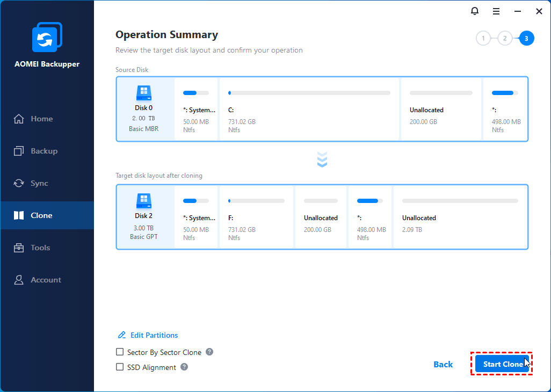Screen dimensions: 551x392
Task: Go to step 2 in wizard
Action: click(505, 38)
